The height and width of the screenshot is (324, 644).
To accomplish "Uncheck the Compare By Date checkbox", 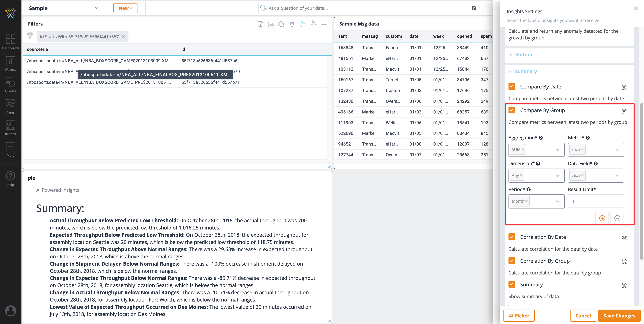I will [x=512, y=87].
